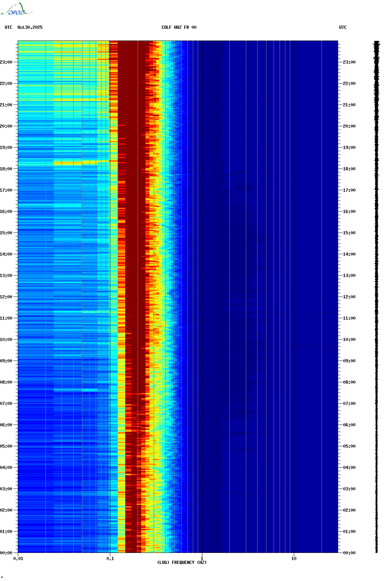This screenshot has height=581, width=392.
Task: Click the UTC label at top left
Action: (9, 27)
